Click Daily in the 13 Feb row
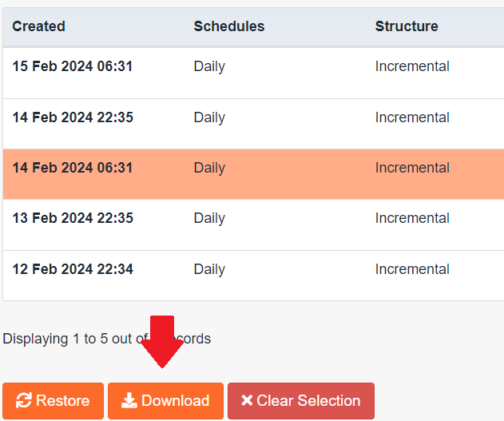The image size is (504, 421). (x=209, y=218)
